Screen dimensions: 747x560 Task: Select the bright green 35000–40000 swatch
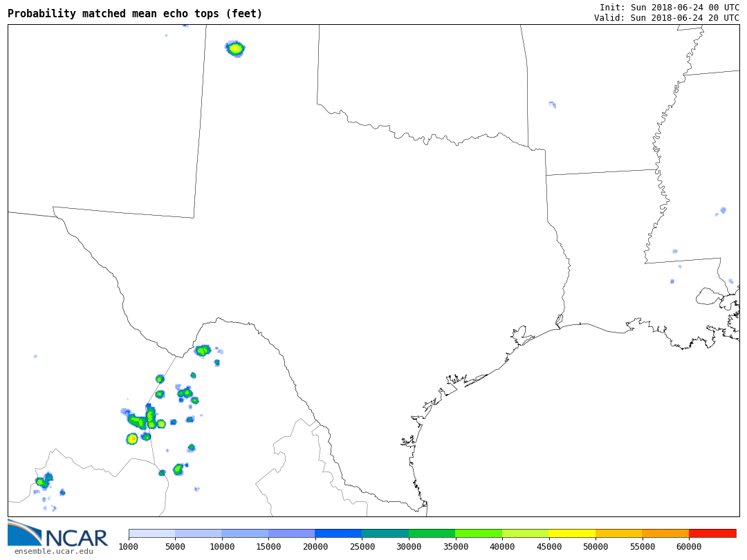(479, 534)
